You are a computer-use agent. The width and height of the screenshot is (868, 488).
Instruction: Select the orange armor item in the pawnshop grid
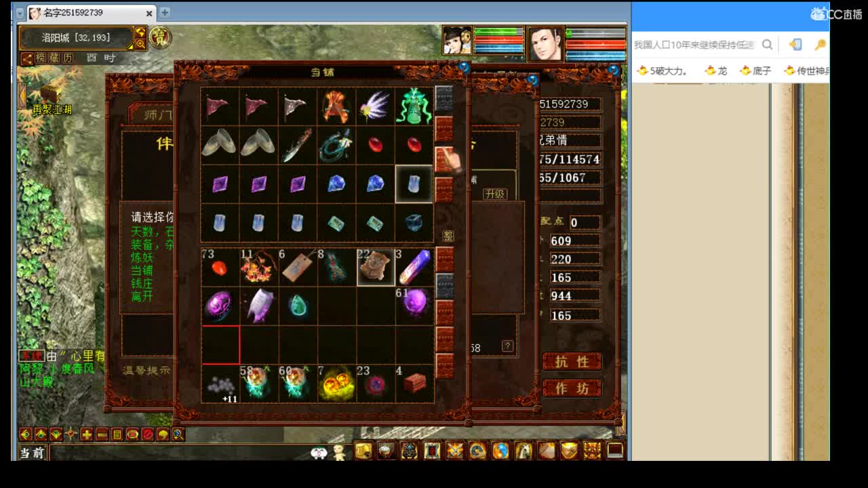coord(336,106)
